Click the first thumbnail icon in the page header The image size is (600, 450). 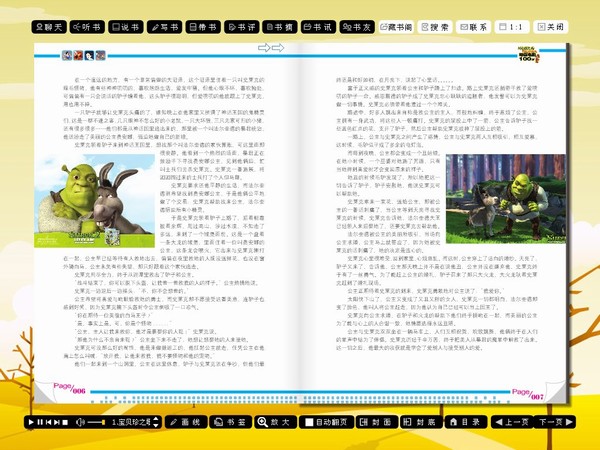[67, 55]
